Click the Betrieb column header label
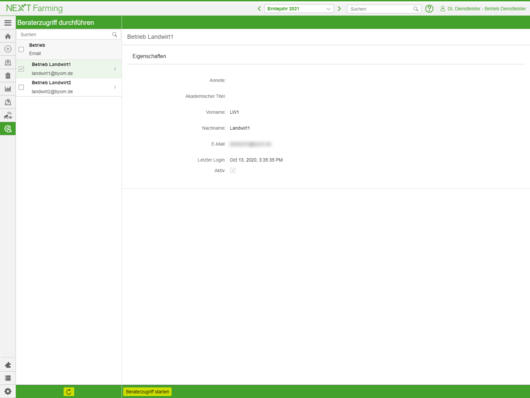 (x=37, y=45)
